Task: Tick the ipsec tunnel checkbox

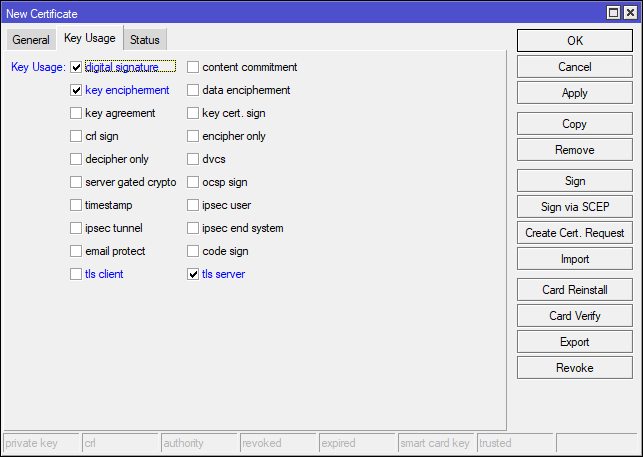Action: click(x=76, y=228)
